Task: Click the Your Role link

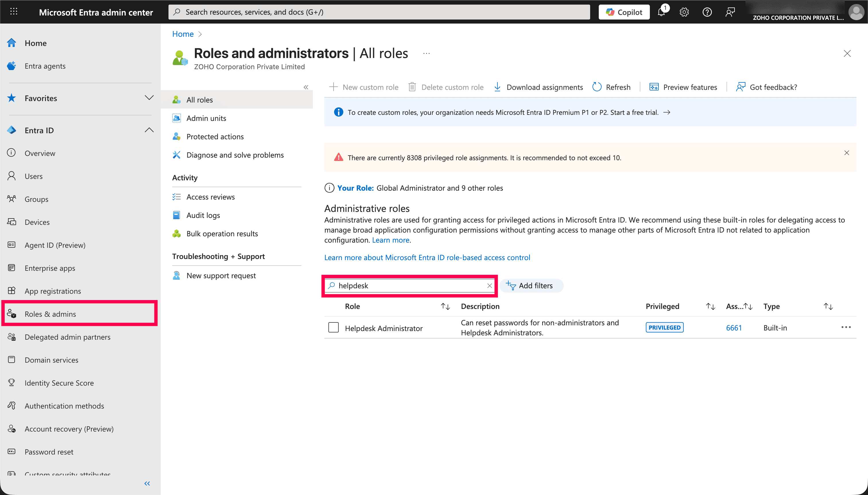Action: (355, 188)
